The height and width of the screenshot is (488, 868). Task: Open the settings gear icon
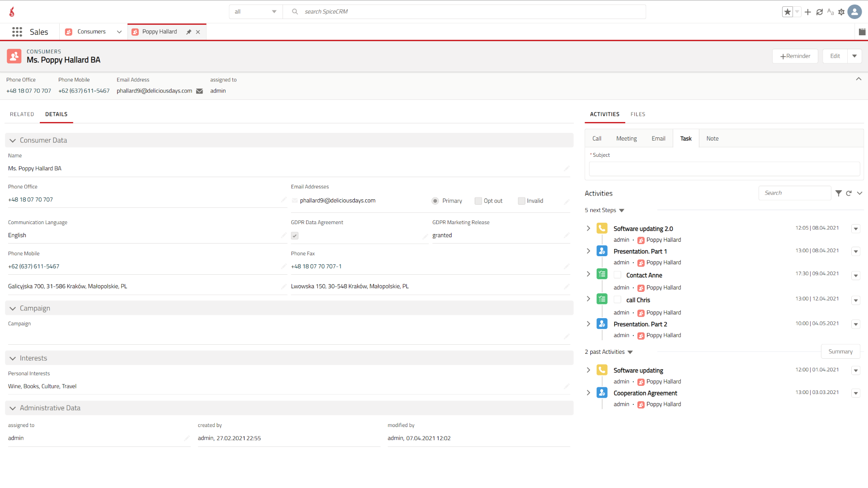(x=841, y=12)
